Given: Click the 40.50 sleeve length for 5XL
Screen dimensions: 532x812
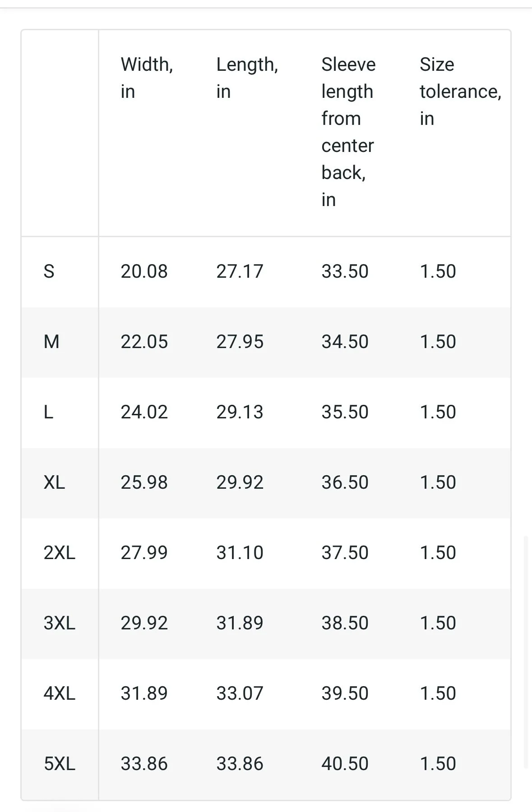Looking at the screenshot, I should [x=345, y=764].
